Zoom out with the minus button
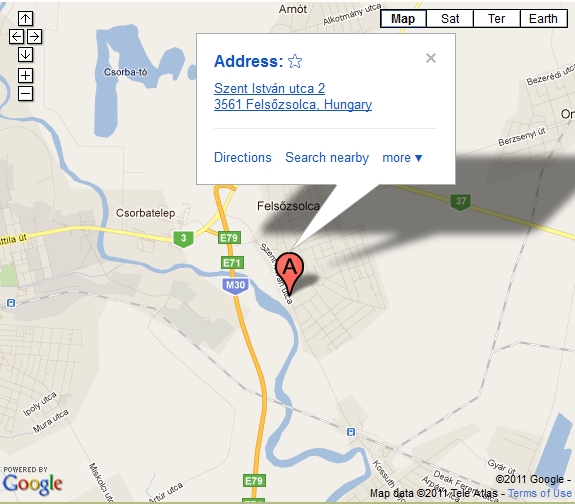 [x=25, y=94]
